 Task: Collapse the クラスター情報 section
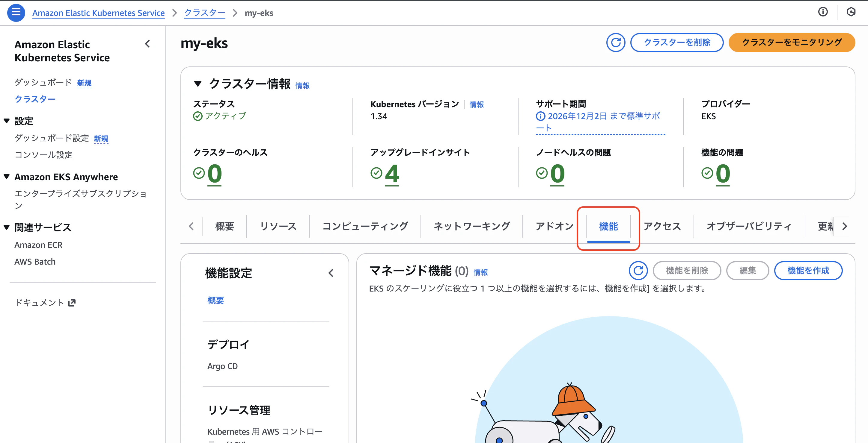(x=198, y=84)
